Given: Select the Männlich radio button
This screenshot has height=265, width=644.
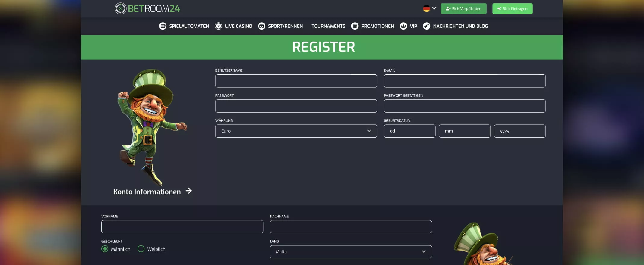Looking at the screenshot, I should (105, 249).
